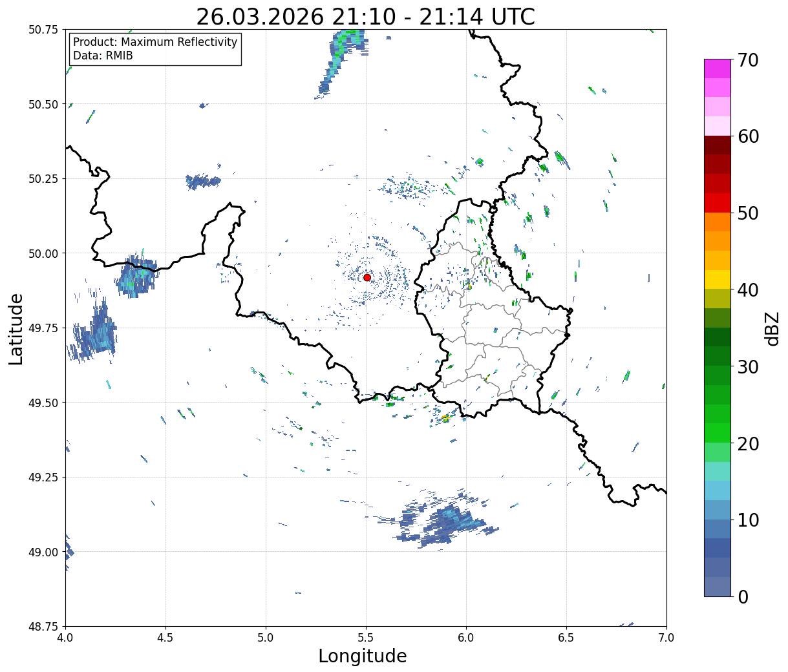This screenshot has width=788, height=672.
Task: Click the 6.5 longitude tick label
Action: (566, 637)
